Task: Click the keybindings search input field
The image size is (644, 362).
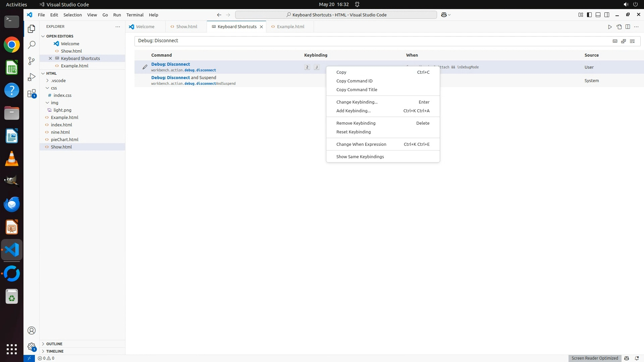Action: pyautogui.click(x=369, y=41)
